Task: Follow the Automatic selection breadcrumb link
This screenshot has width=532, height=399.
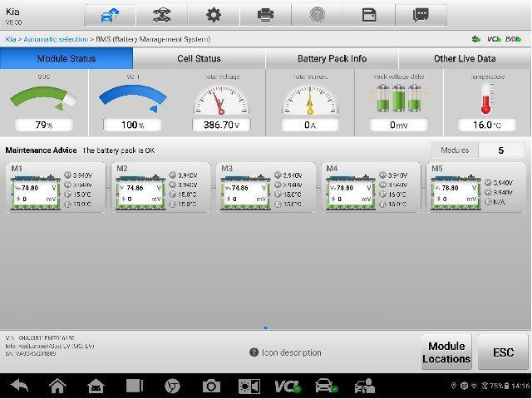Action: (56, 39)
